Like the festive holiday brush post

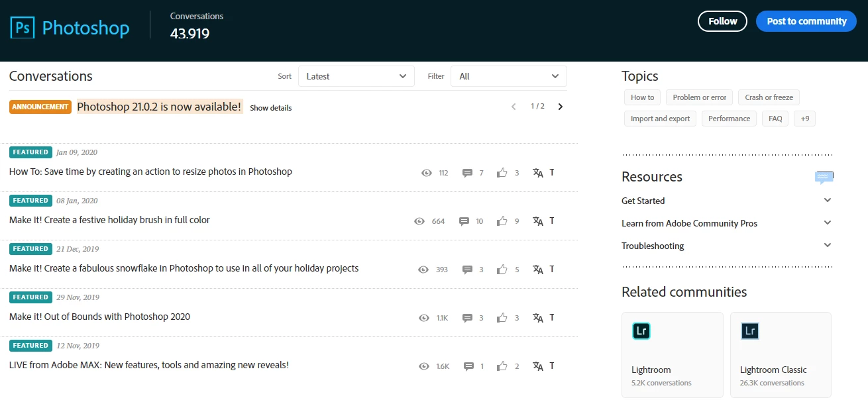coord(502,221)
